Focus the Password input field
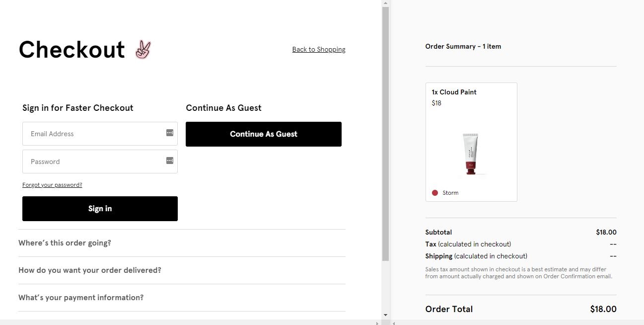Image resolution: width=644 pixels, height=325 pixels. (x=94, y=162)
